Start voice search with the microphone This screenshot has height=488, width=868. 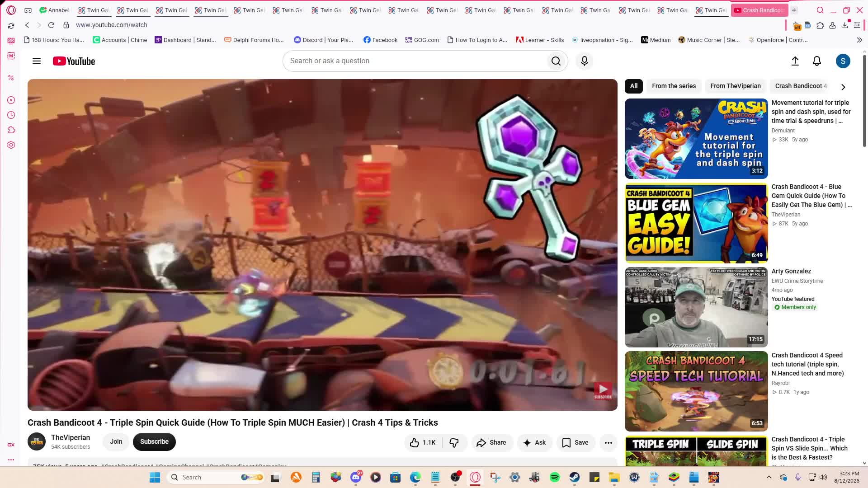coord(584,61)
